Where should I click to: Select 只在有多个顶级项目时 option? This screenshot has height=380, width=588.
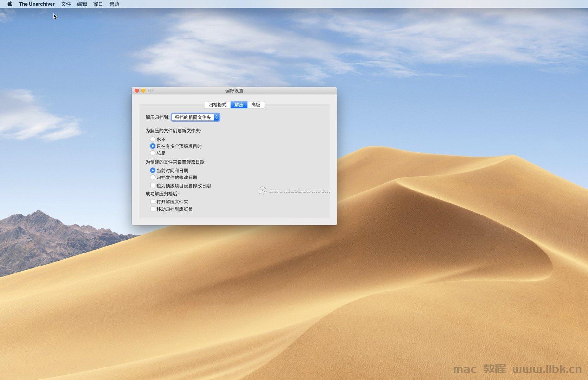click(x=153, y=146)
